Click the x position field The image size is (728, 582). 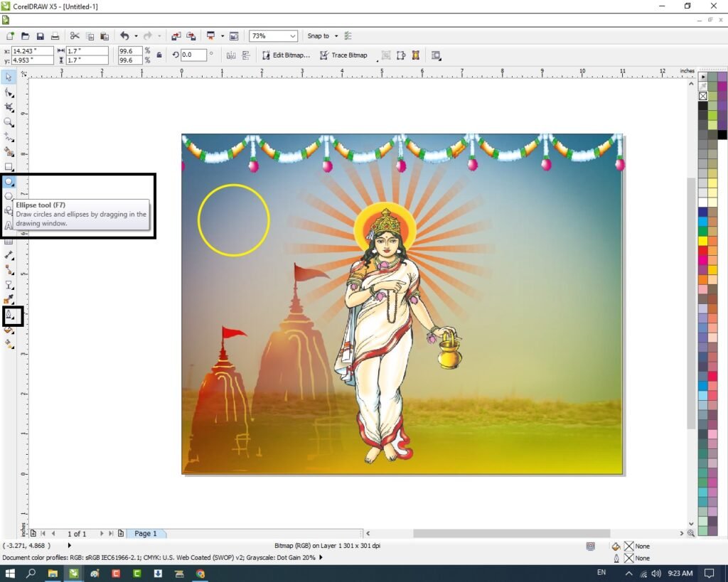(32, 51)
